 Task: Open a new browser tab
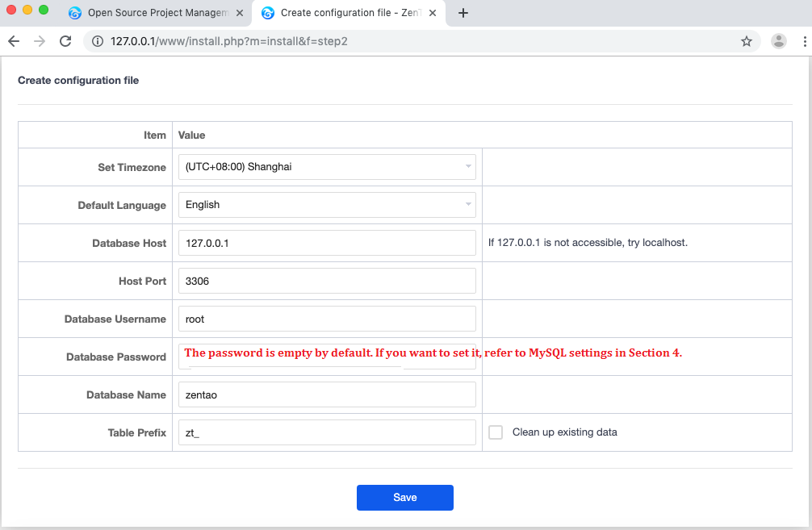click(463, 13)
